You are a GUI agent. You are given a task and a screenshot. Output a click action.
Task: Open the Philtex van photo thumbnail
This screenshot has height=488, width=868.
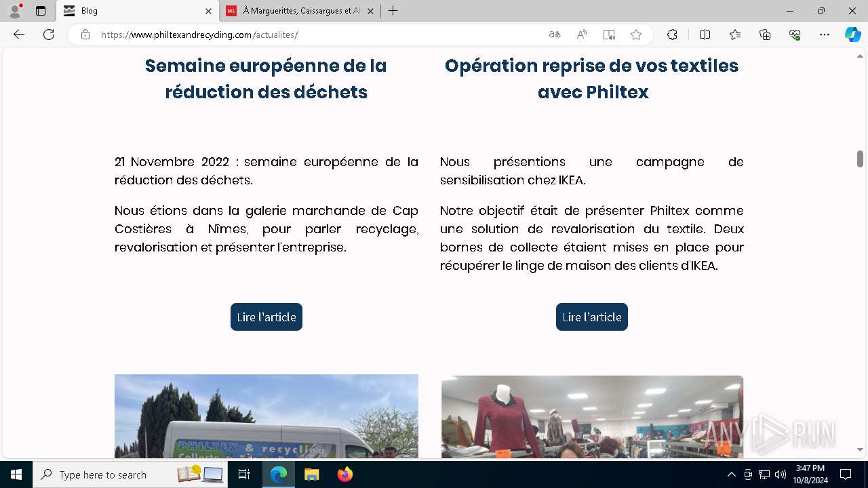(267, 416)
